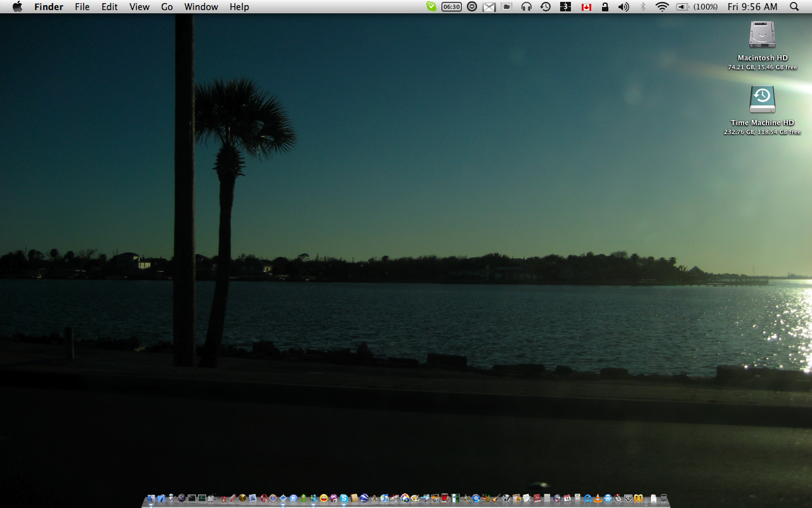Launch Opera browser from the Dock
This screenshot has width=812, height=508.
263,498
